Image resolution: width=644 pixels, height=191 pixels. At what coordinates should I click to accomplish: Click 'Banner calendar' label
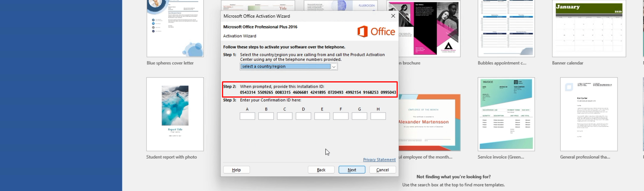[568, 63]
